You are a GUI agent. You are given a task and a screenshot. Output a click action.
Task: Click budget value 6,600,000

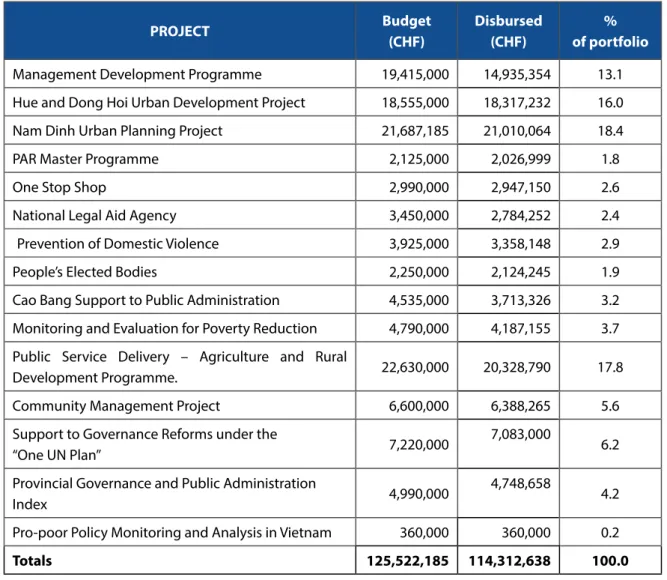(x=419, y=406)
